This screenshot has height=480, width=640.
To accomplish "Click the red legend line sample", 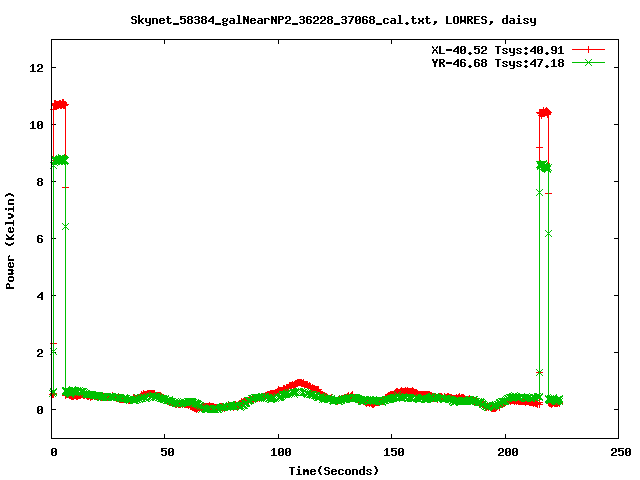I will pyautogui.click(x=588, y=50).
